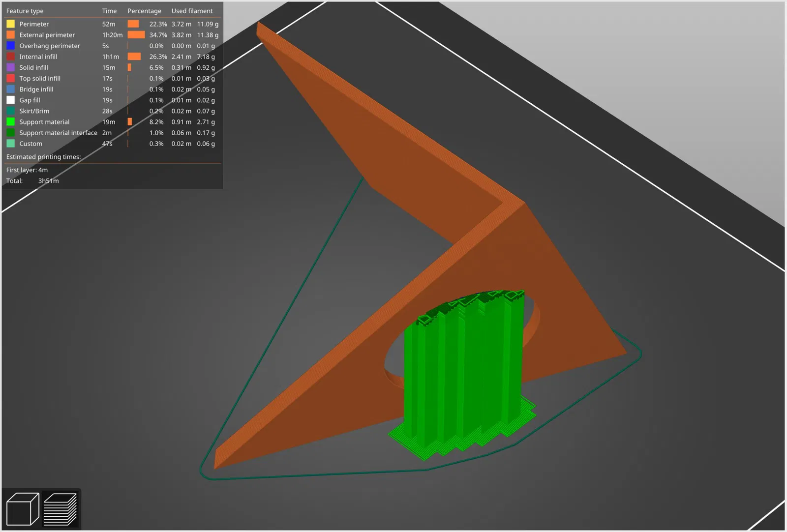Click the 15m Solid infill time
This screenshot has width=787, height=532.
point(109,67)
